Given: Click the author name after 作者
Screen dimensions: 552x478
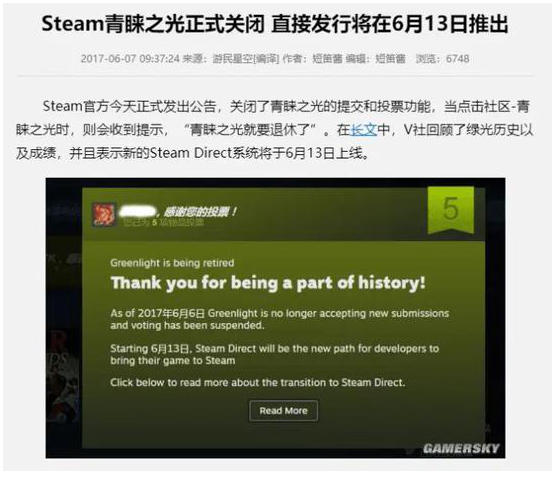Looking at the screenshot, I should (x=327, y=58).
